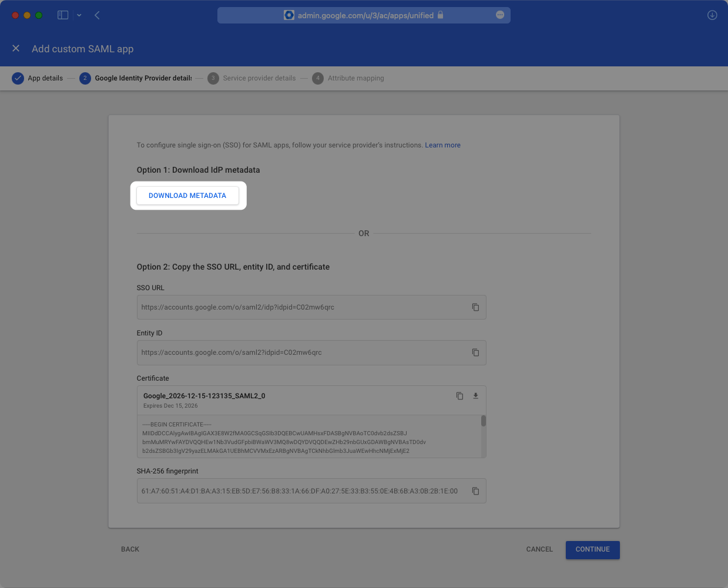The image size is (728, 588).
Task: Open the Learn more link
Action: coord(442,145)
